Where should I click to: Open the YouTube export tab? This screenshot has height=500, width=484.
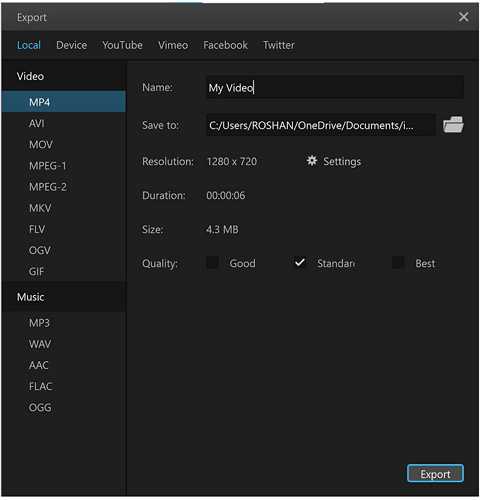pos(122,45)
